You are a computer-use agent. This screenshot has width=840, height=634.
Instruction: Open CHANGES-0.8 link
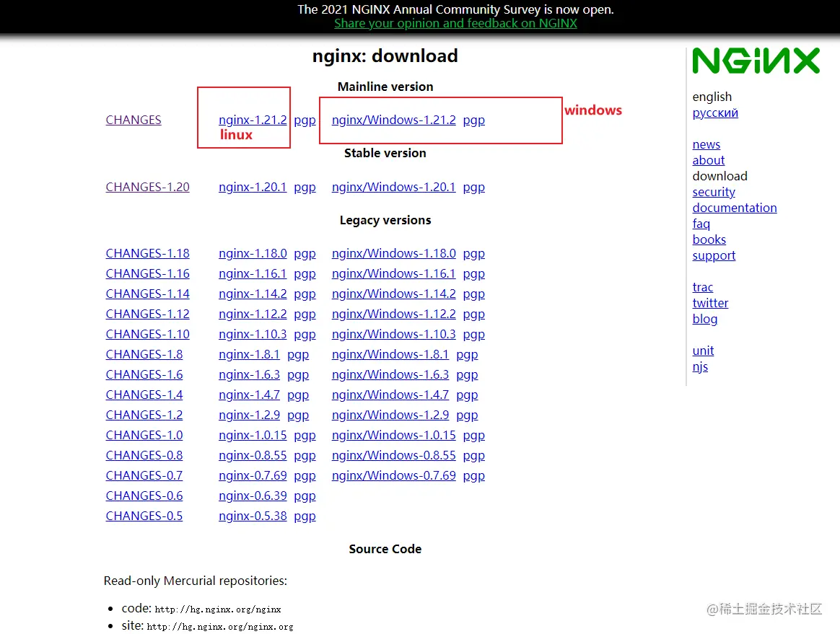pyautogui.click(x=144, y=455)
